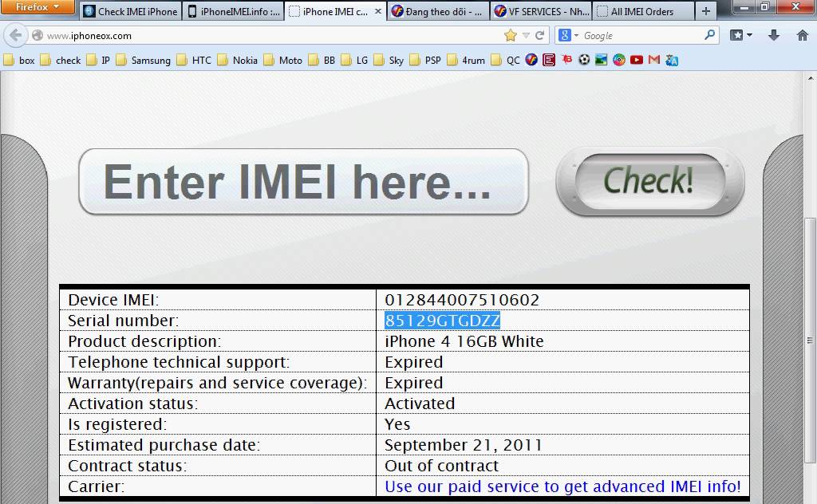The width and height of the screenshot is (817, 504).
Task: Click the colorful circle bookmark icon
Action: tap(619, 60)
